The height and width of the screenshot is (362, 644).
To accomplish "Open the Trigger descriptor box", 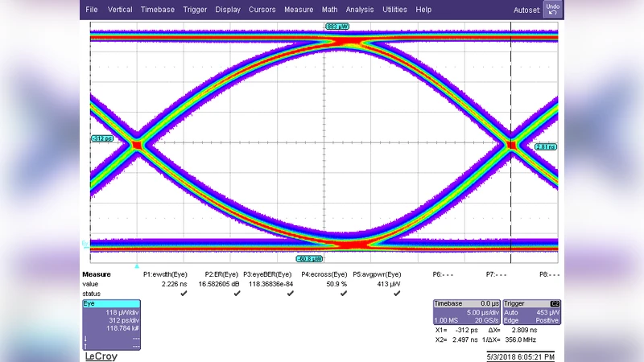I will pos(532,312).
